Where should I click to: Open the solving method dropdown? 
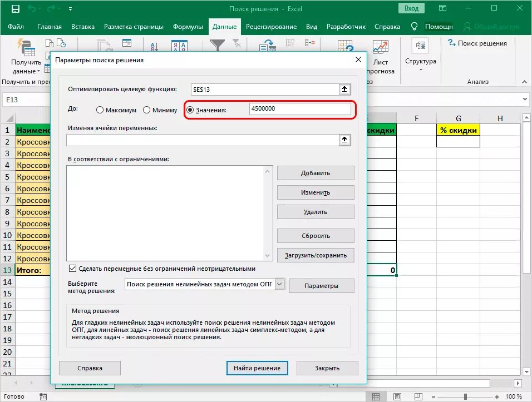click(279, 284)
